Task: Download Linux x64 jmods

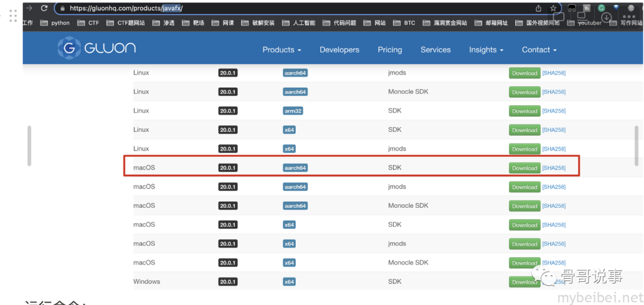Action: tap(525, 149)
